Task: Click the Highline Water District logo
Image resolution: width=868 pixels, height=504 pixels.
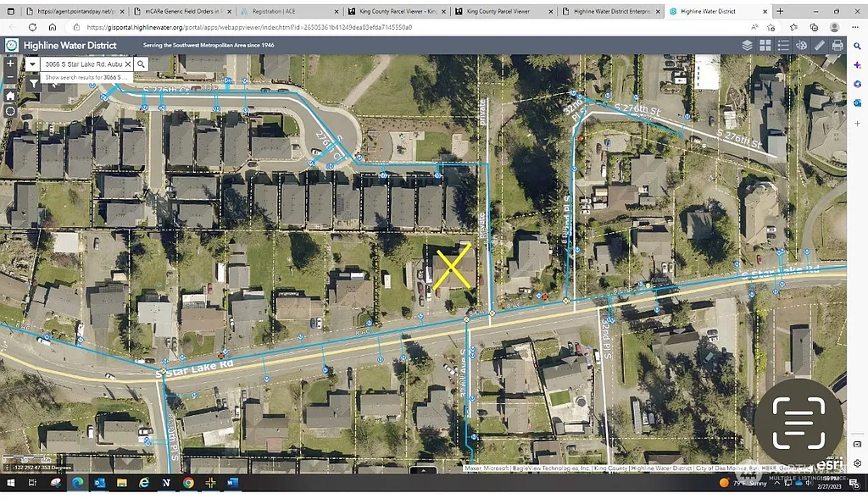Action: [12, 46]
